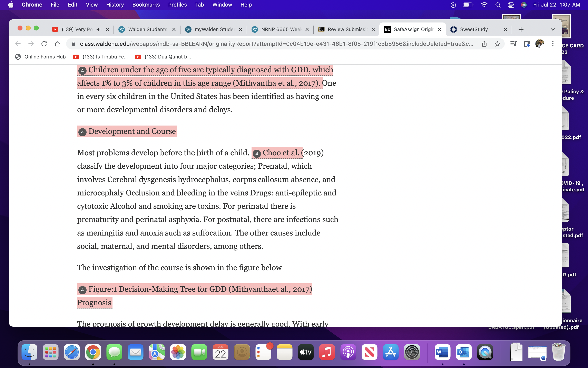This screenshot has height=368, width=588.
Task: Open the History menu
Action: coord(115,5)
